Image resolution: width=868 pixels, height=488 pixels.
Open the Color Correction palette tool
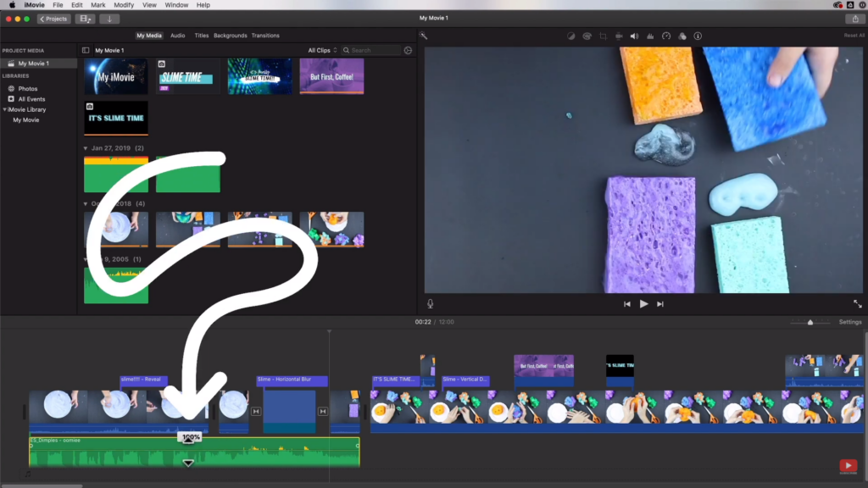coord(587,36)
